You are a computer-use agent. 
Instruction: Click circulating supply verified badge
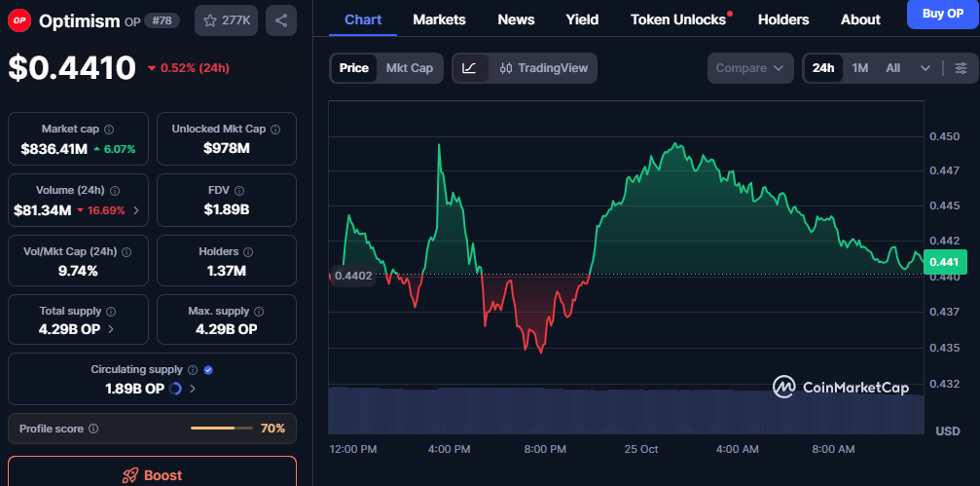click(x=208, y=370)
